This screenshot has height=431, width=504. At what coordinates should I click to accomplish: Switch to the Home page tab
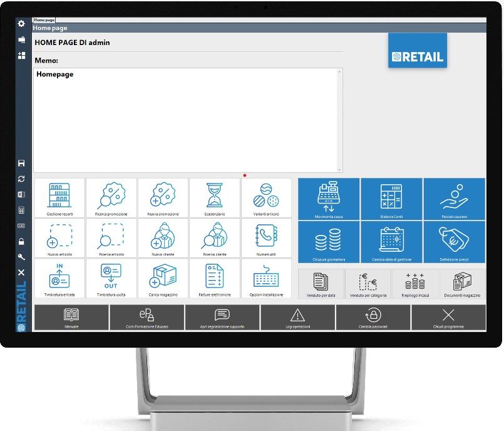point(44,20)
